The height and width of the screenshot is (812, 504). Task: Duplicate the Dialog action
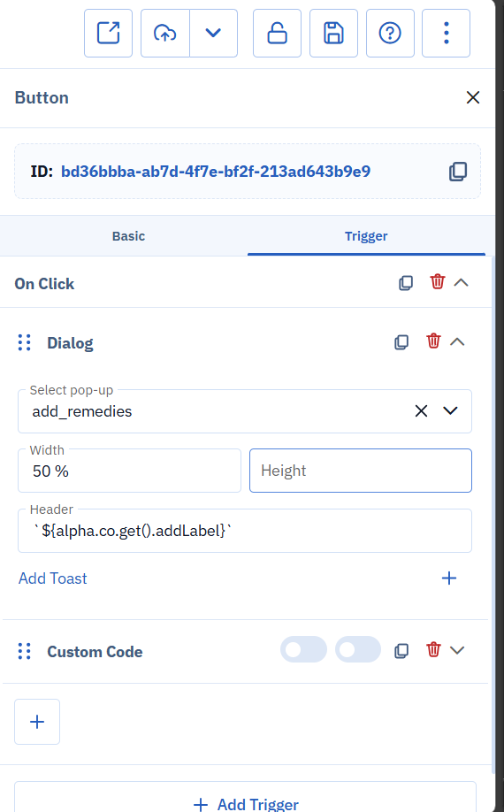(x=401, y=341)
